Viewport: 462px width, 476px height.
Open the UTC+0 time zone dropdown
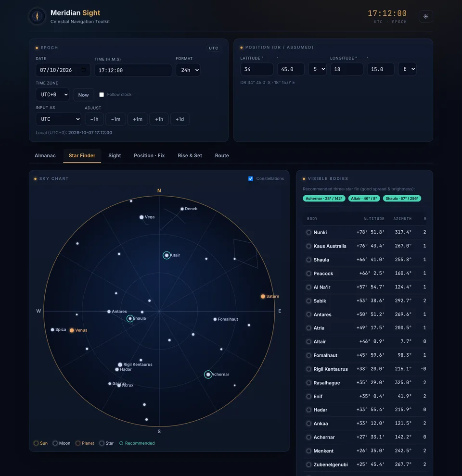coord(52,95)
